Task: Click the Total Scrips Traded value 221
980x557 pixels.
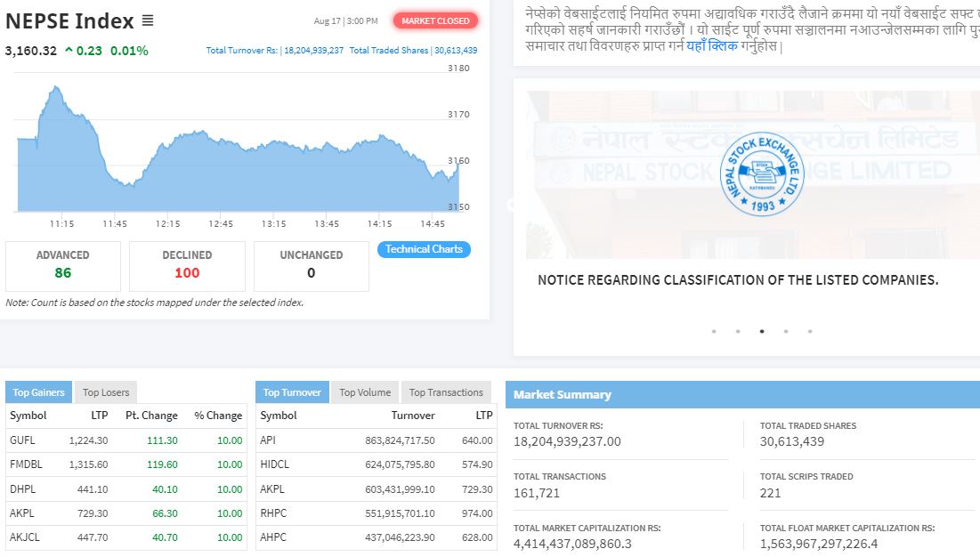Action: pos(771,493)
